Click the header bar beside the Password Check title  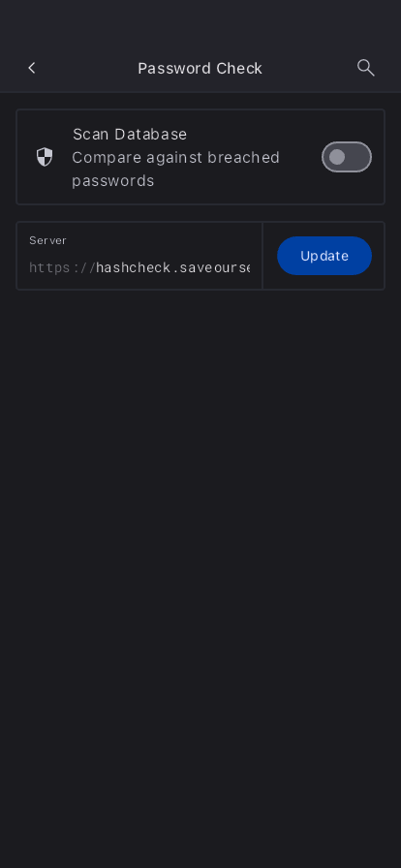pyautogui.click(x=310, y=68)
